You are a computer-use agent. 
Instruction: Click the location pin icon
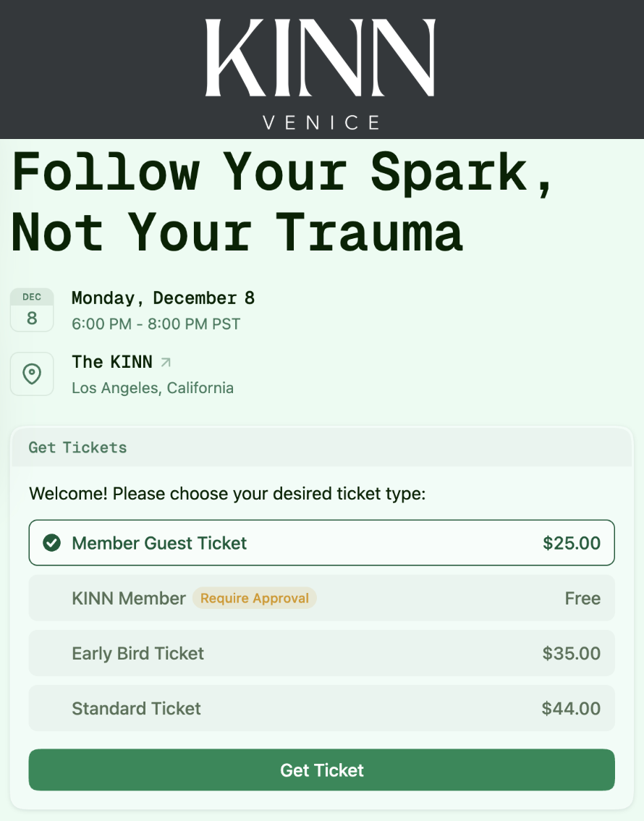pyautogui.click(x=32, y=374)
